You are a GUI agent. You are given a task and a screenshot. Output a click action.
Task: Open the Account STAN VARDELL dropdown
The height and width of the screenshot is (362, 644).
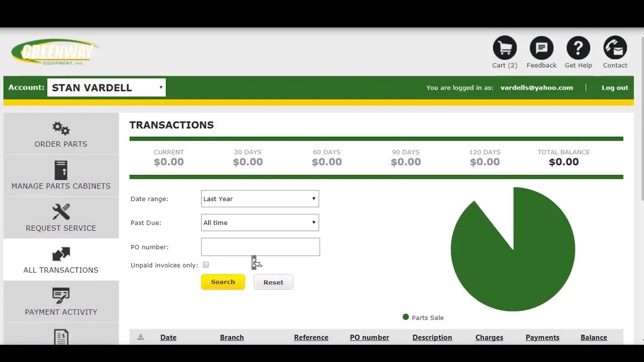[107, 87]
